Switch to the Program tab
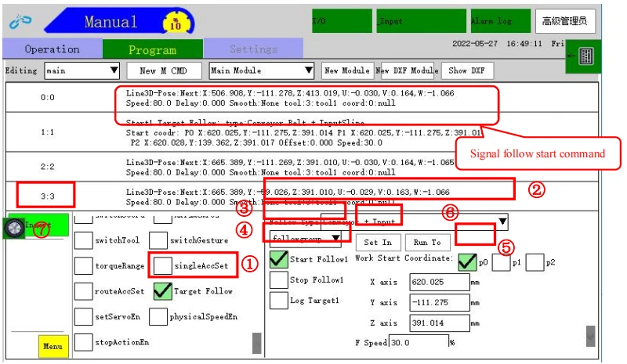 (x=152, y=49)
